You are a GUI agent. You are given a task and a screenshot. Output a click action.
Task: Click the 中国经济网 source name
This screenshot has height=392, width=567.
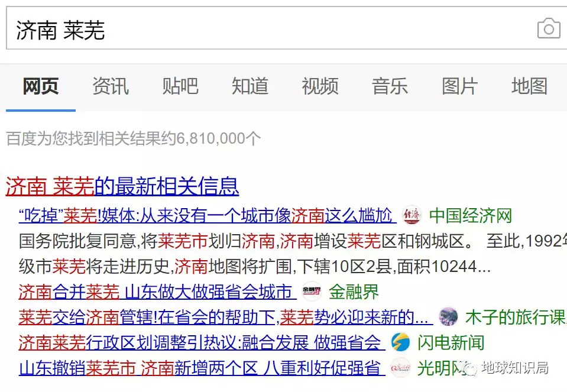coord(471,216)
